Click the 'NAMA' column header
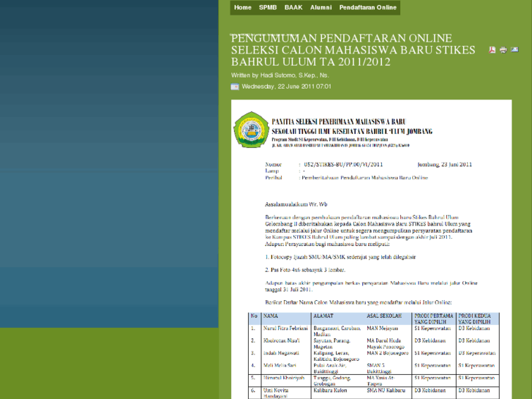Screen dimensions: 532x399 271,316
